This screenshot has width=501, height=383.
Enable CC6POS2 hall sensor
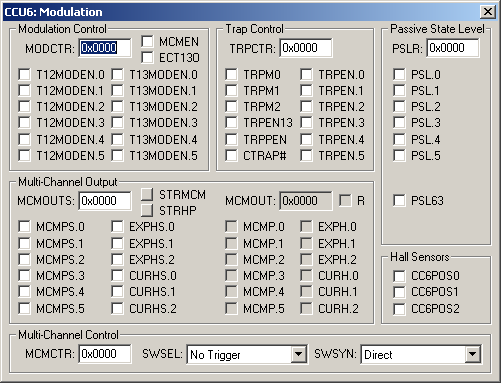pos(399,309)
